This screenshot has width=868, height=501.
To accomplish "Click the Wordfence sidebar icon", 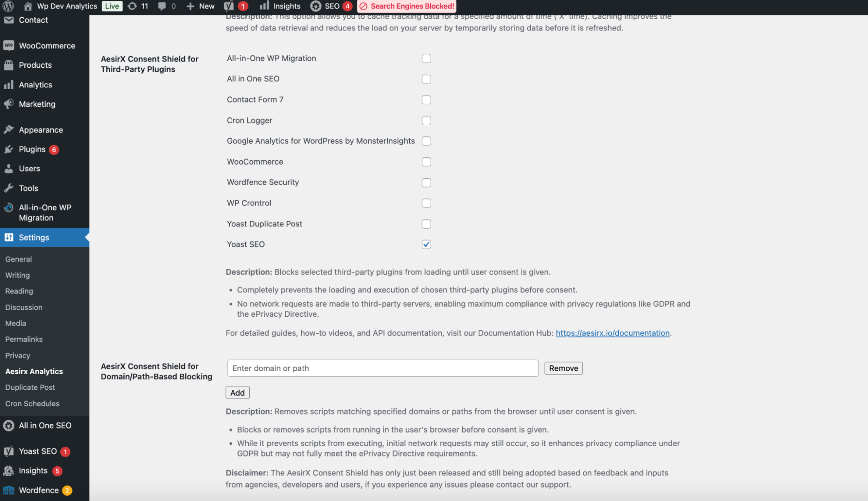I will click(x=10, y=490).
